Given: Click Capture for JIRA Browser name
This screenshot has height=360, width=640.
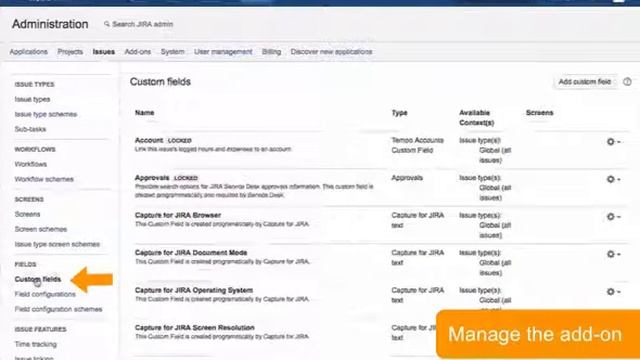Looking at the screenshot, I should point(178,215).
